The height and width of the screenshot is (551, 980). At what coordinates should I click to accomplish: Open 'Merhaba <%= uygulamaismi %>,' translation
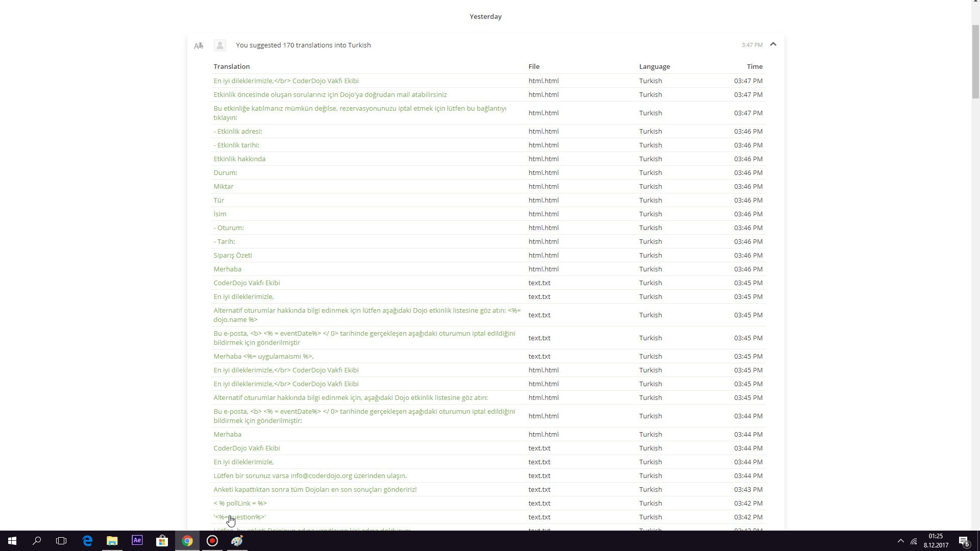(x=263, y=357)
